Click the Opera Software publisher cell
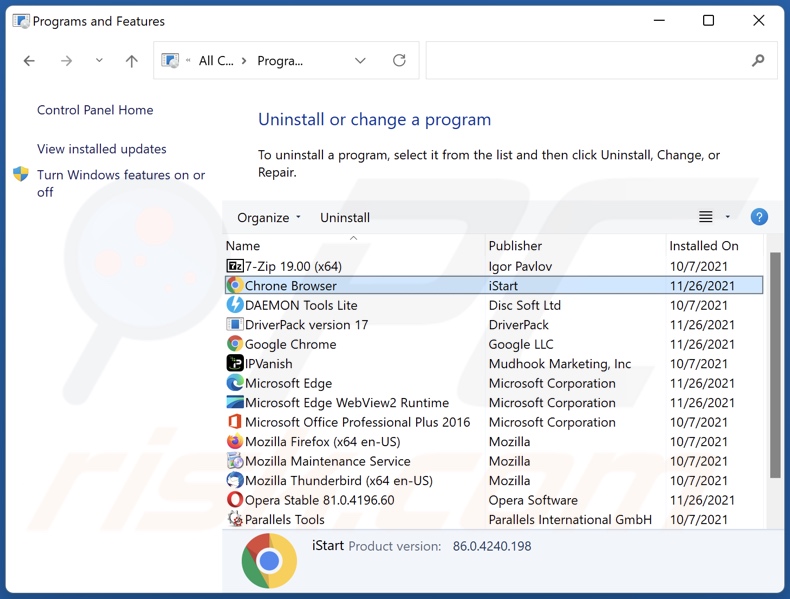The image size is (790, 599). click(533, 500)
